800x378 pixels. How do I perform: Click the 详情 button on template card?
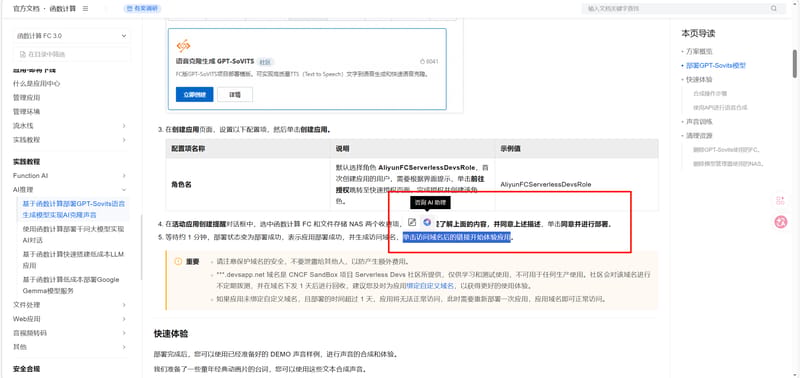(235, 94)
